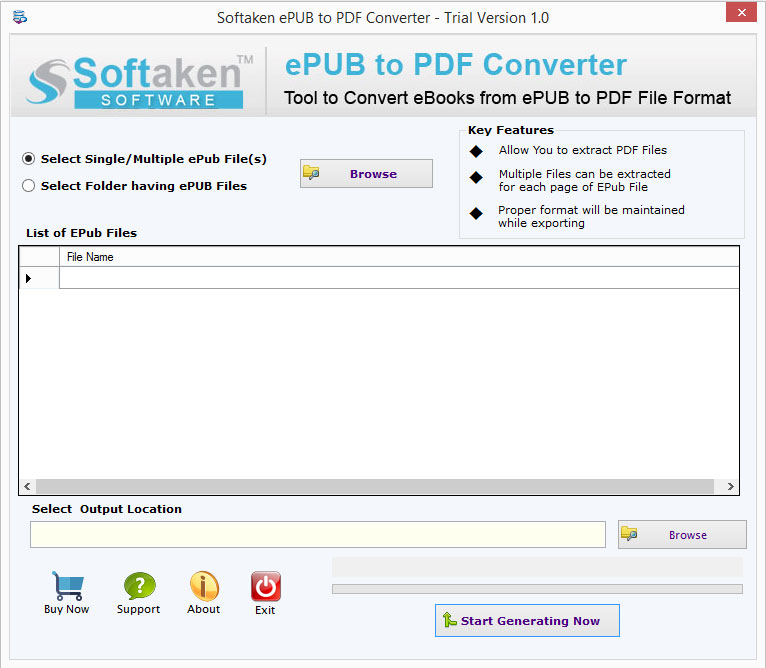Click left arrow of horizontal scrollbar
This screenshot has height=668, width=766.
(28, 486)
